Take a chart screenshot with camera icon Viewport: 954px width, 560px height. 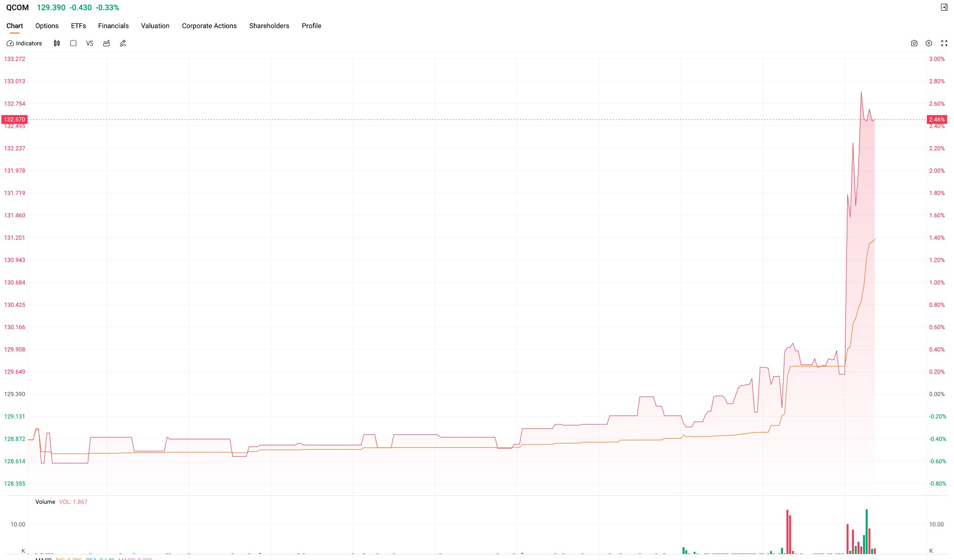[914, 43]
